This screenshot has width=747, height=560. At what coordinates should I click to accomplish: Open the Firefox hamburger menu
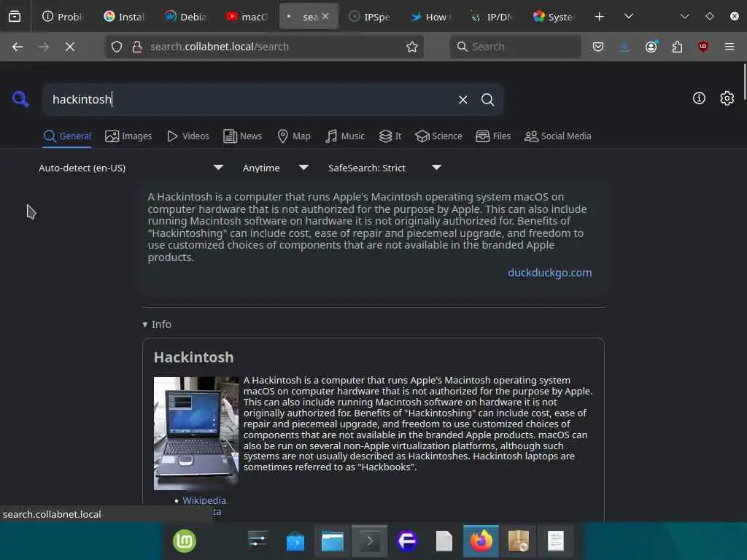tap(729, 47)
